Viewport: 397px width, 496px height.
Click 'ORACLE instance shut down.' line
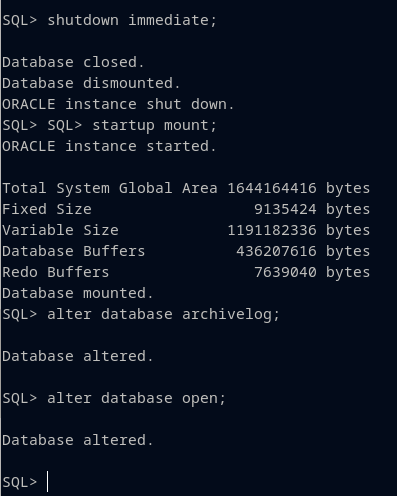118,104
